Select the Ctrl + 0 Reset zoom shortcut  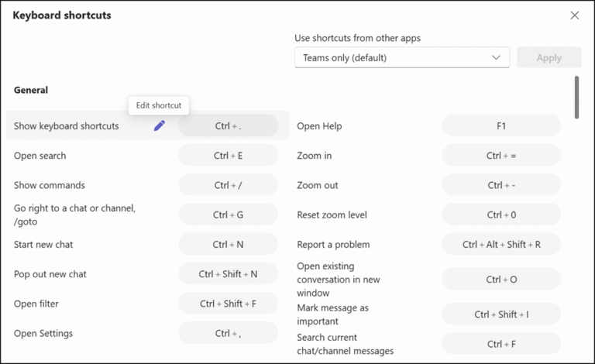coord(501,215)
